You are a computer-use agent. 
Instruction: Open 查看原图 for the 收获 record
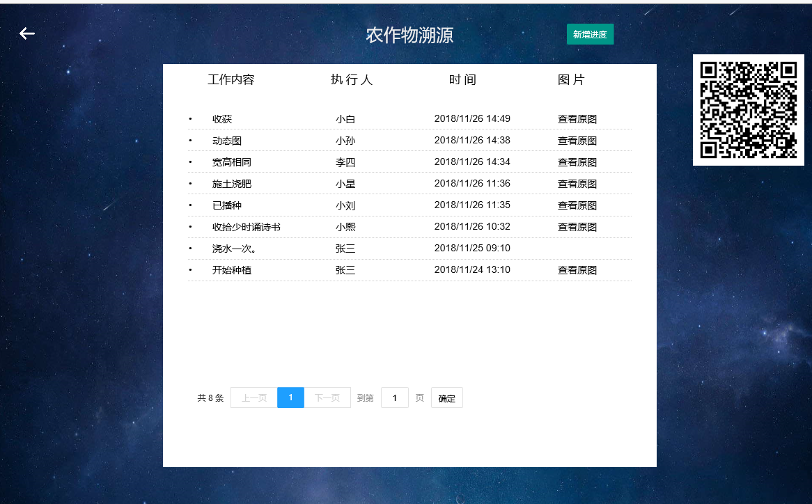coord(577,118)
